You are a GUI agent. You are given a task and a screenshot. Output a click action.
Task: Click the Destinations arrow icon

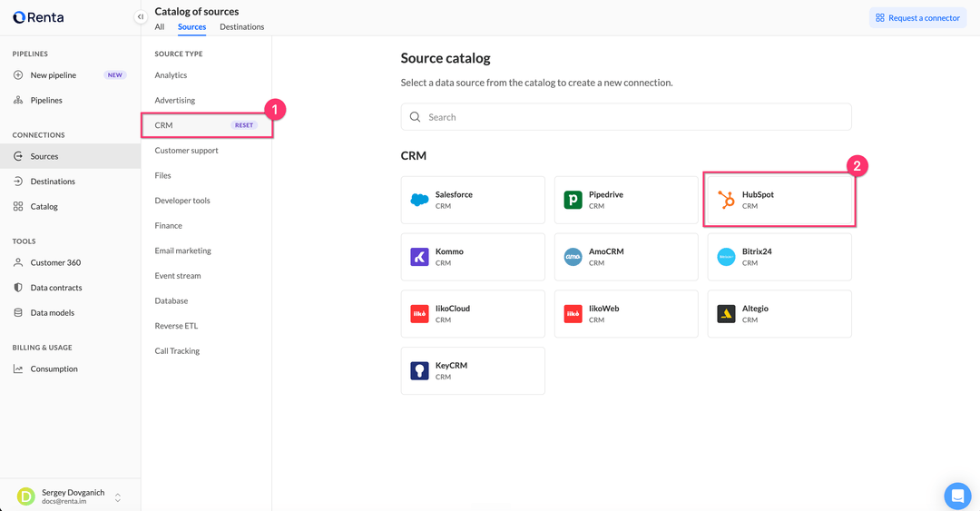[x=18, y=182]
